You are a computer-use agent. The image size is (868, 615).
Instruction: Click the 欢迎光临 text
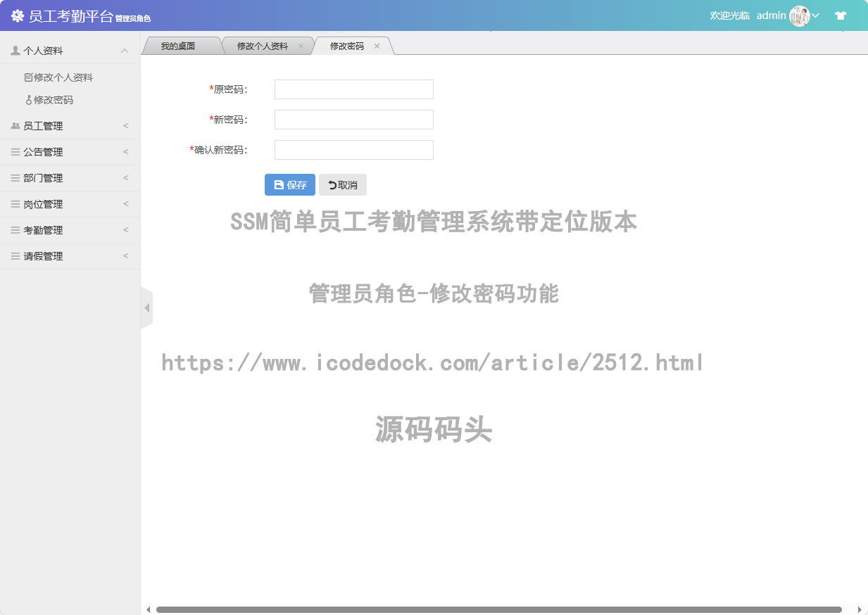[x=730, y=15]
